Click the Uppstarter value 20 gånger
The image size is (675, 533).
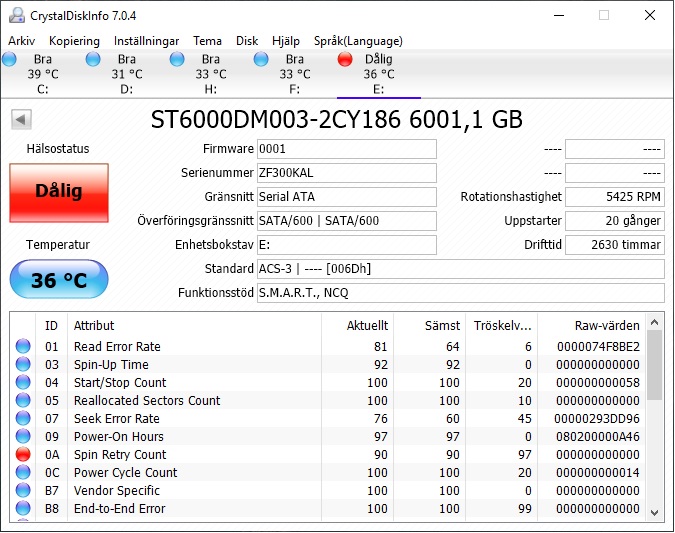coord(615,221)
